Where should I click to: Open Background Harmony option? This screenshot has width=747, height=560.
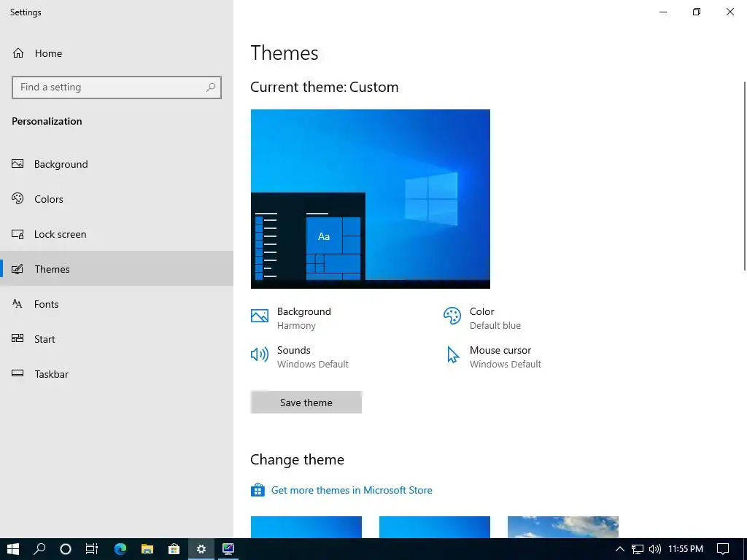click(x=304, y=318)
